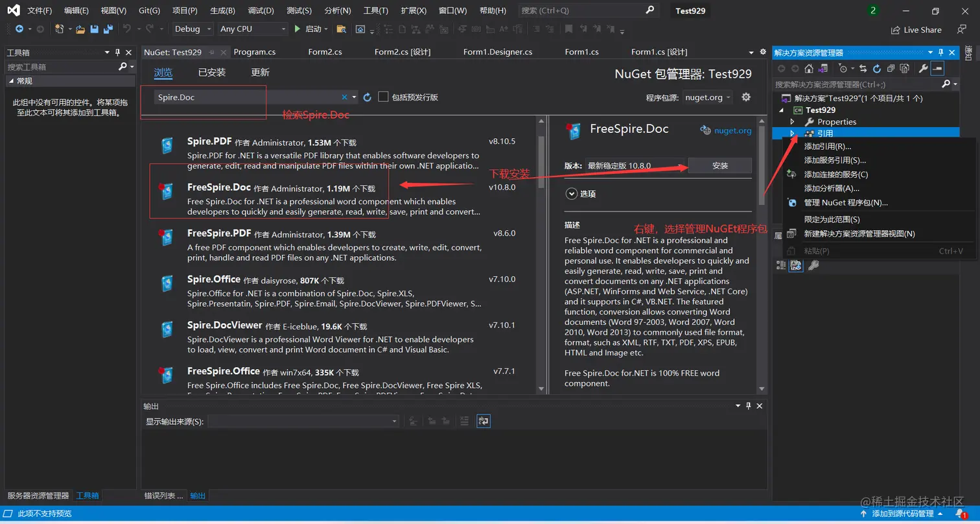Toggle auto-hide pin on Toolbox panel
Viewport: 980px width, 524px height.
click(117, 53)
